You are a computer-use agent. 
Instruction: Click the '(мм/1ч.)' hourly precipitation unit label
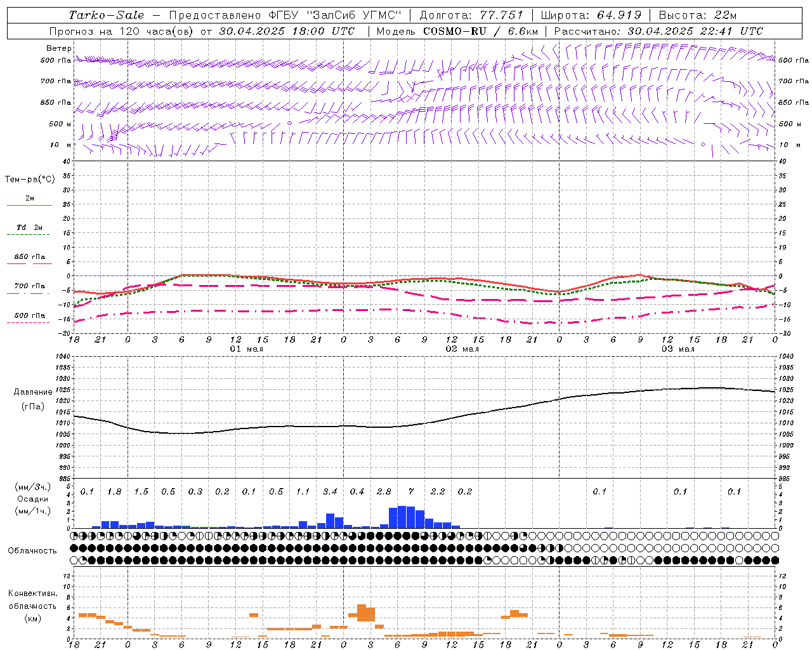(x=32, y=511)
